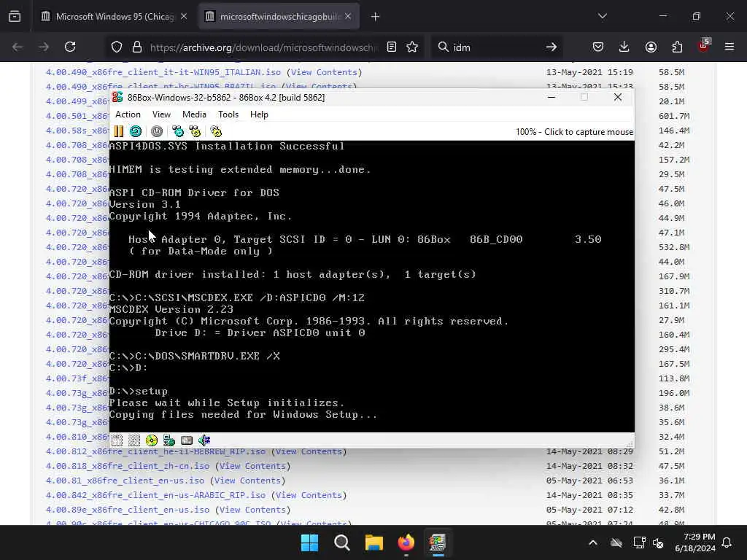Click the first floppy drive status icon
747x560 pixels.
coord(117,440)
